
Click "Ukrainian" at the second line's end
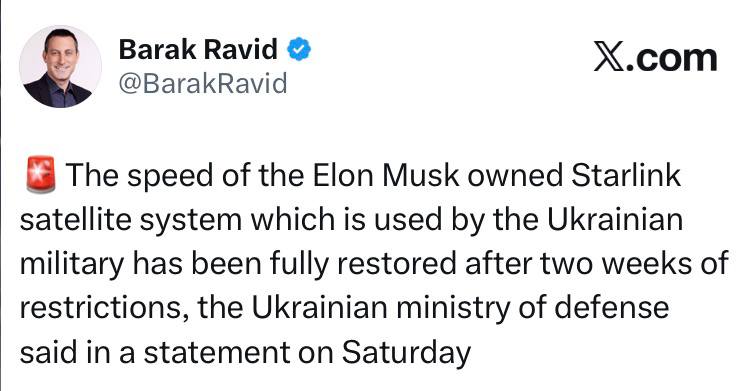click(615, 220)
